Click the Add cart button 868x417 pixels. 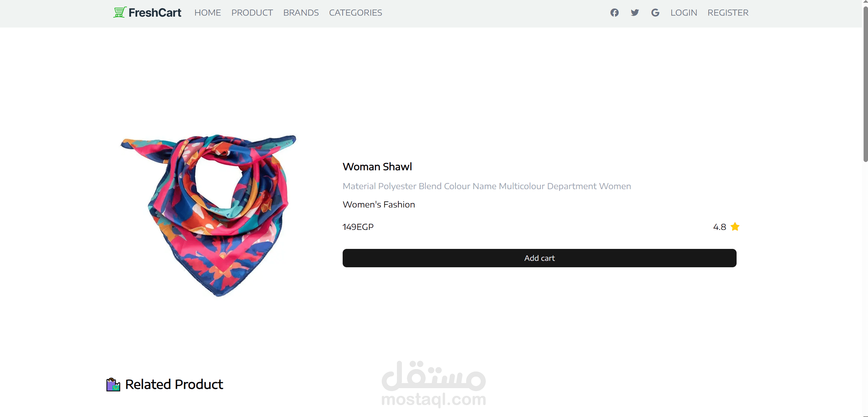(539, 258)
